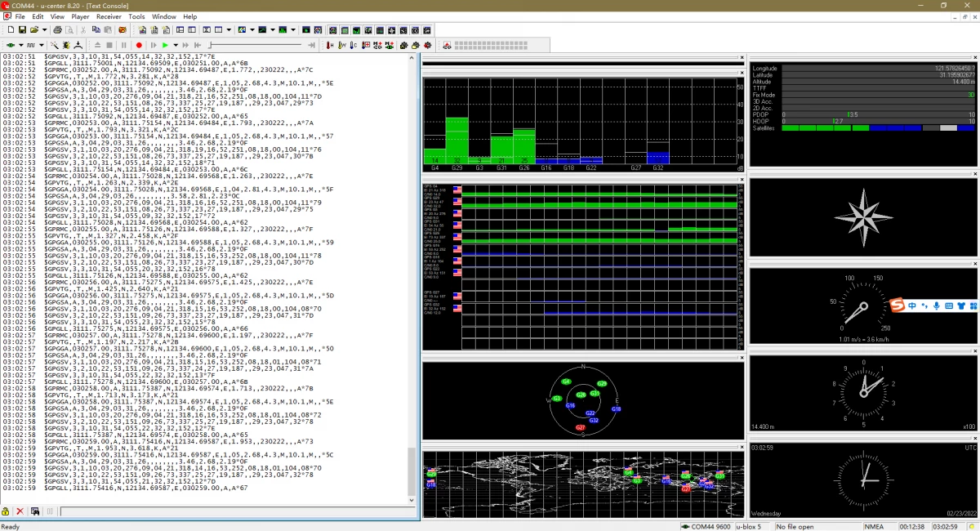Click the Warmstart thermometer icon
The width and height of the screenshot is (980, 531).
[342, 45]
